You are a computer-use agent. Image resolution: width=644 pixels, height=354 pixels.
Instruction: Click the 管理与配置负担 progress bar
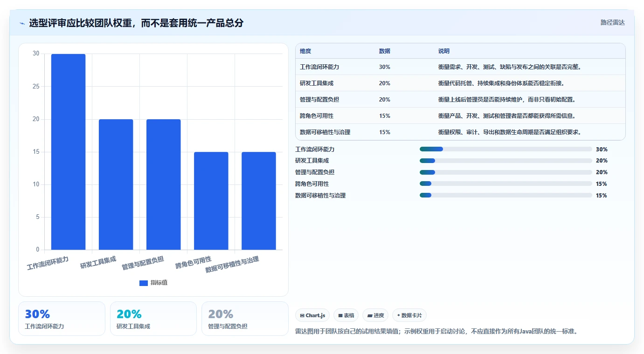pos(506,172)
